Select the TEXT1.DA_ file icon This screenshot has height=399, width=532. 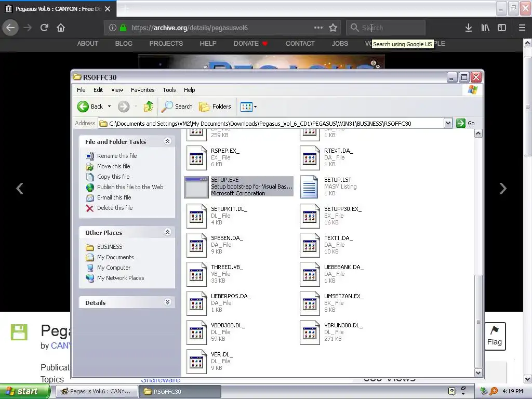pyautogui.click(x=310, y=245)
